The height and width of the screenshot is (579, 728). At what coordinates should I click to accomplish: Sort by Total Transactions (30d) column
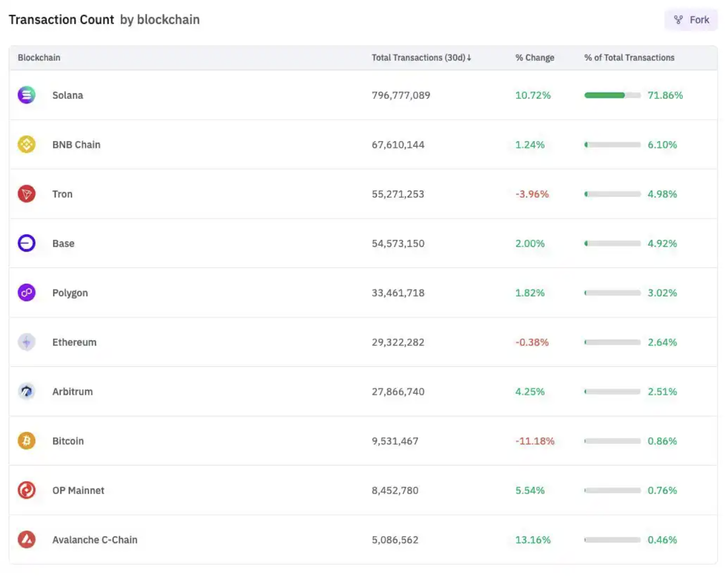click(x=421, y=57)
